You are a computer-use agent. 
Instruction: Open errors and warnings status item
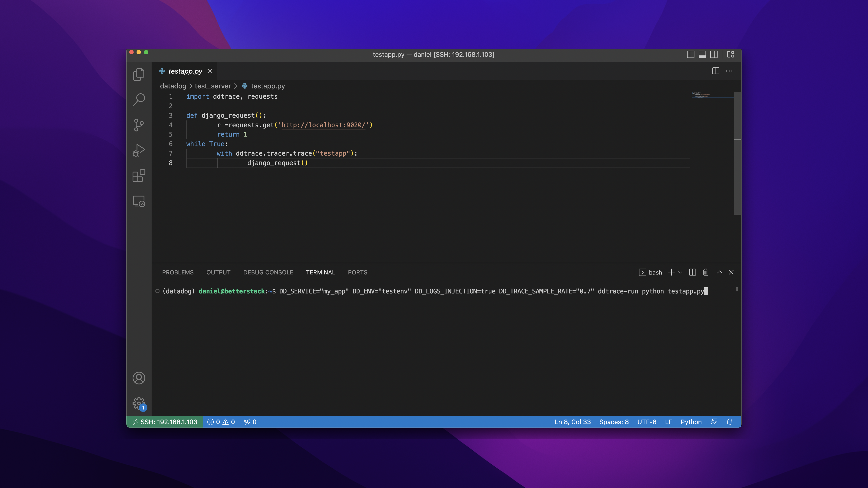pos(221,422)
